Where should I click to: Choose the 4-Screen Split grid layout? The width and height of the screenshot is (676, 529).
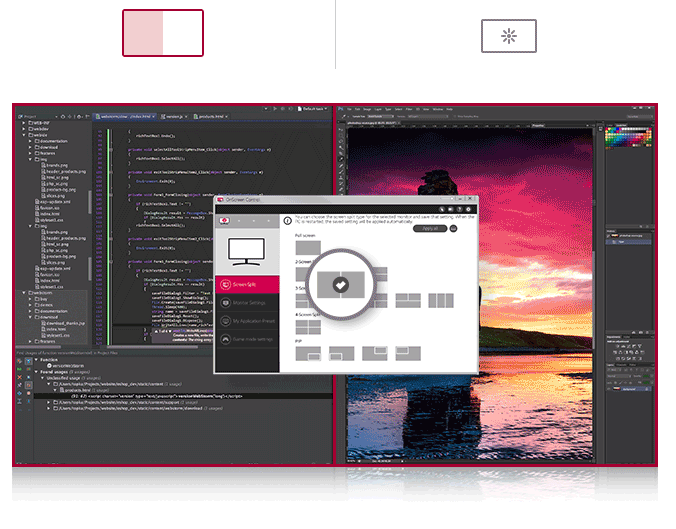point(308,327)
